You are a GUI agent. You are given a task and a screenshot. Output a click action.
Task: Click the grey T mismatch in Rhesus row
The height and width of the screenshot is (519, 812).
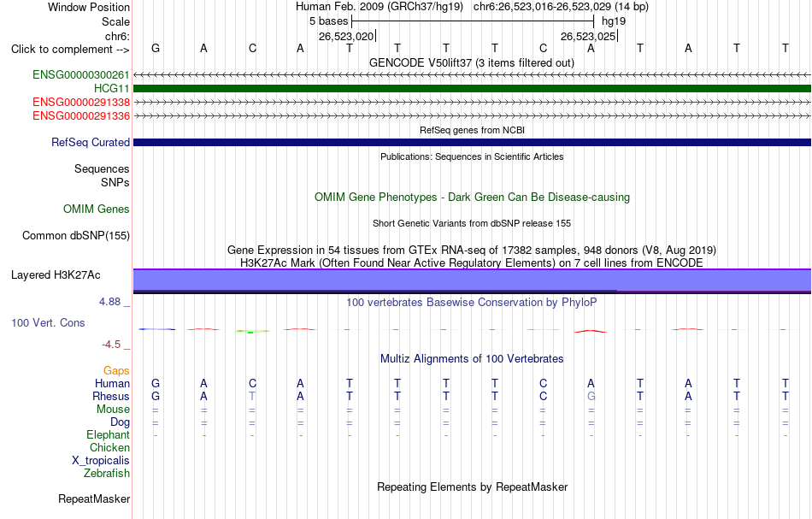(x=252, y=396)
